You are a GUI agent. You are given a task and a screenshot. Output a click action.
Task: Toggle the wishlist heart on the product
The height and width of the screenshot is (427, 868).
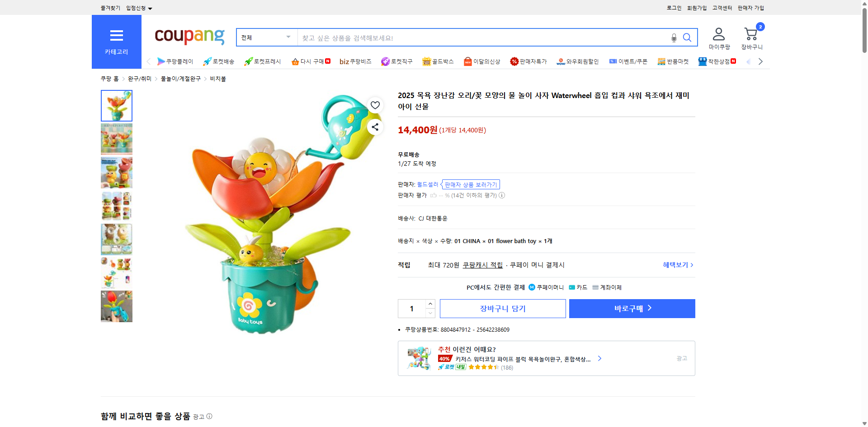click(x=375, y=105)
